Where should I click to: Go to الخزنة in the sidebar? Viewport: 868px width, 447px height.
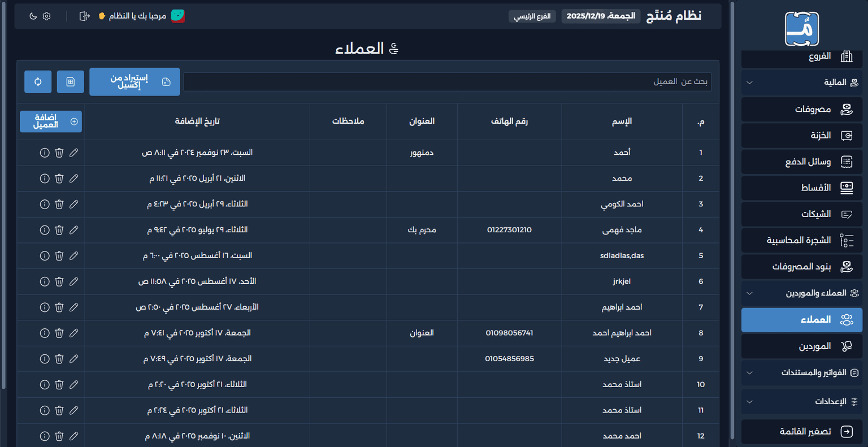pyautogui.click(x=802, y=136)
